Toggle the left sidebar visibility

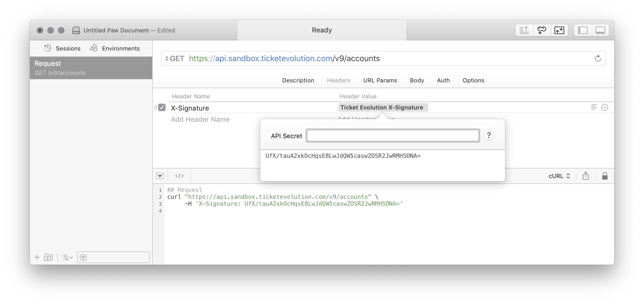(583, 30)
